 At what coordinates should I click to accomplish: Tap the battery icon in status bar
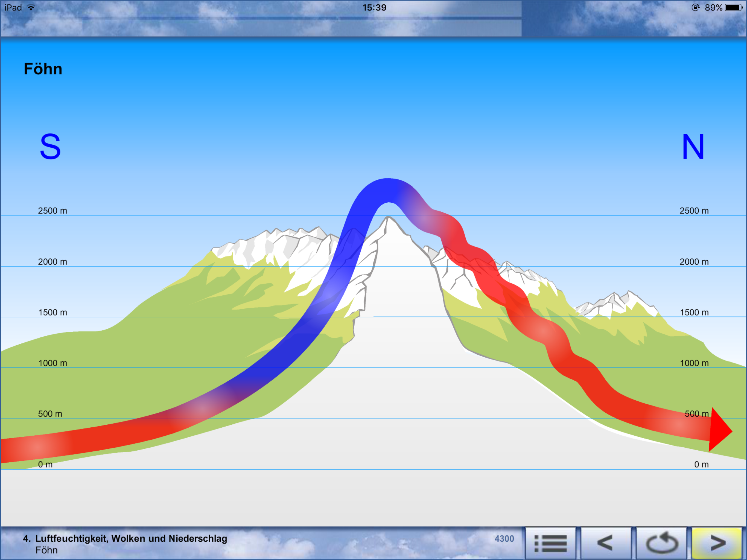pyautogui.click(x=734, y=7)
